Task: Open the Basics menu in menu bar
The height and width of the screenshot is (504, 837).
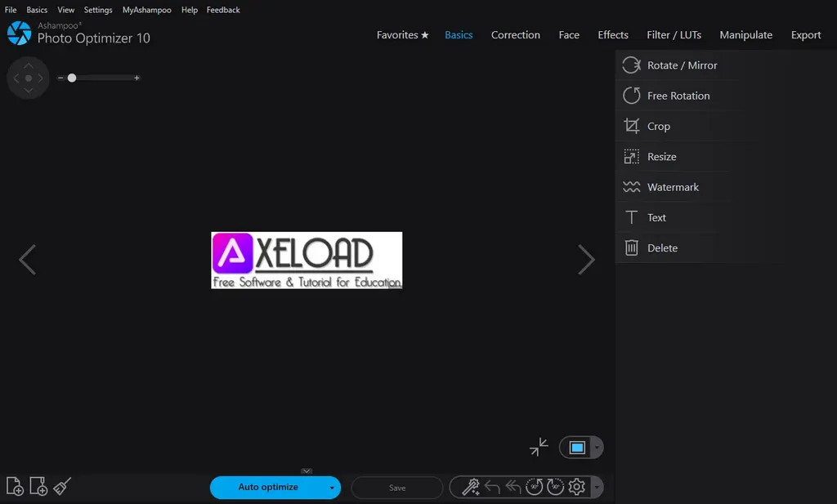Action: [x=37, y=10]
